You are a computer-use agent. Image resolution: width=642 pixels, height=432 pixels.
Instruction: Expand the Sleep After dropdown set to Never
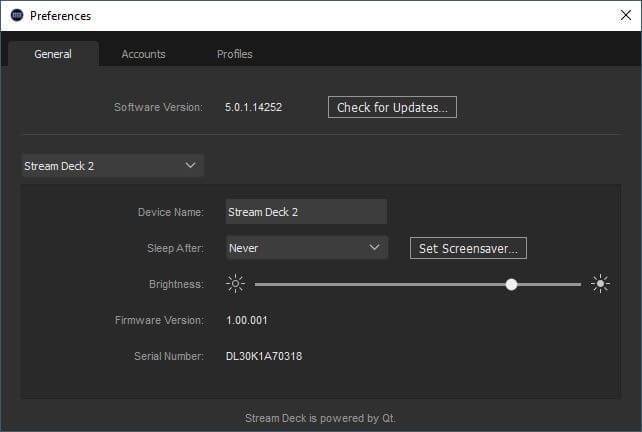pyautogui.click(x=306, y=248)
